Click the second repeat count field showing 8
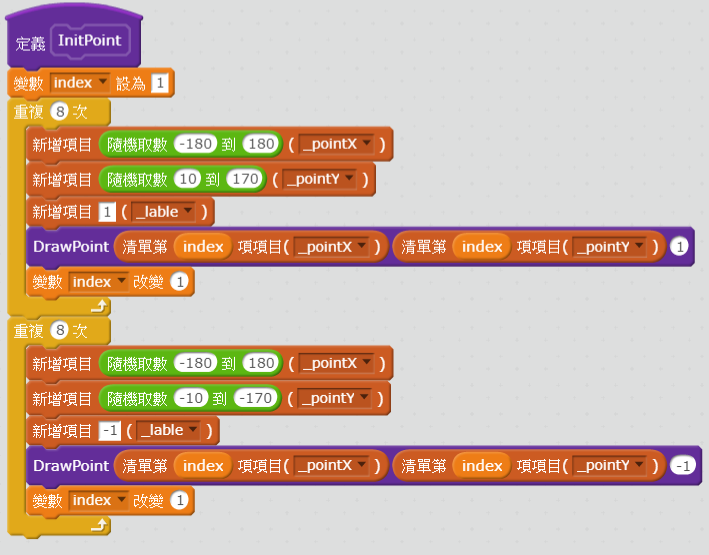Viewport: 709px width, 555px height. 59,330
